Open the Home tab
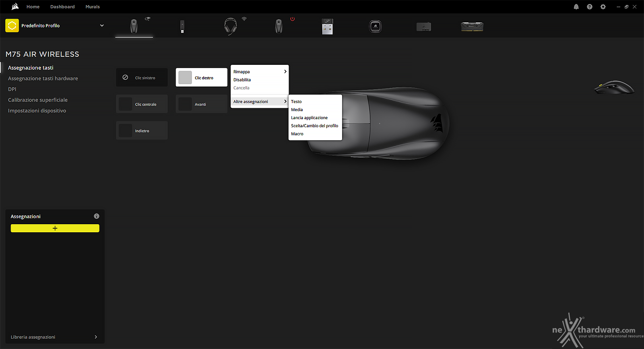 [x=33, y=7]
